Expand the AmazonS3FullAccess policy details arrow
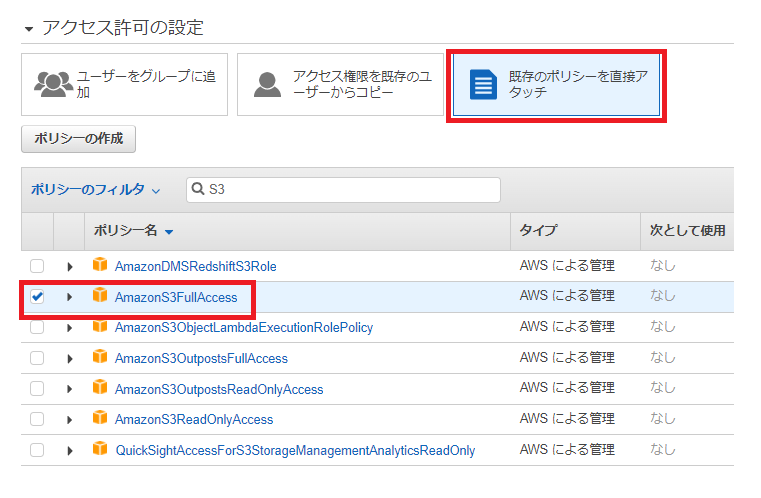The image size is (761, 498). point(70,297)
